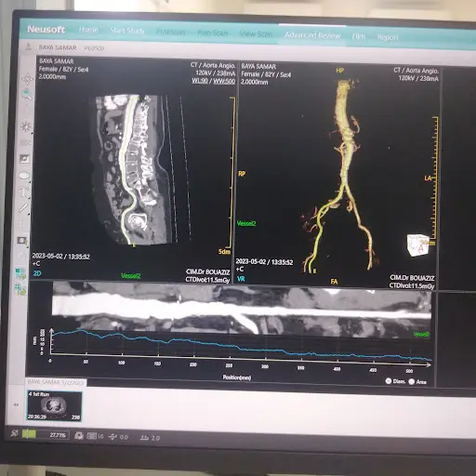Click the orientation cube in VR view
This screenshot has height=476, width=476.
(x=418, y=245)
